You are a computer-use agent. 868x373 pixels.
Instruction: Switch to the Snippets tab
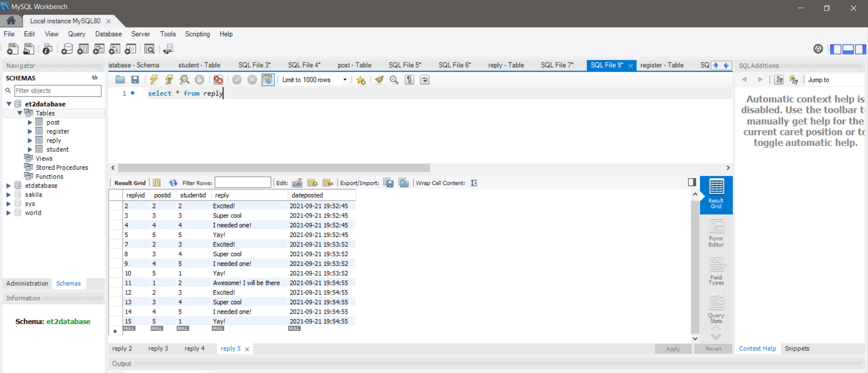click(x=796, y=349)
